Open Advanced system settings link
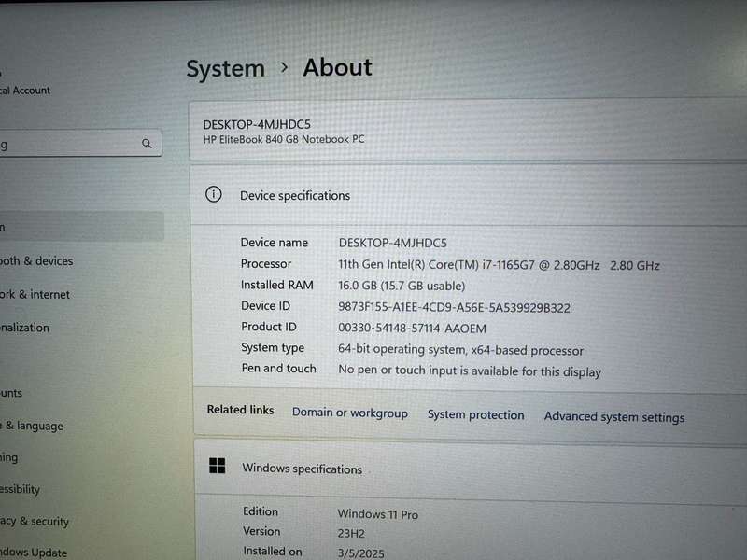747x560 pixels. 614,417
